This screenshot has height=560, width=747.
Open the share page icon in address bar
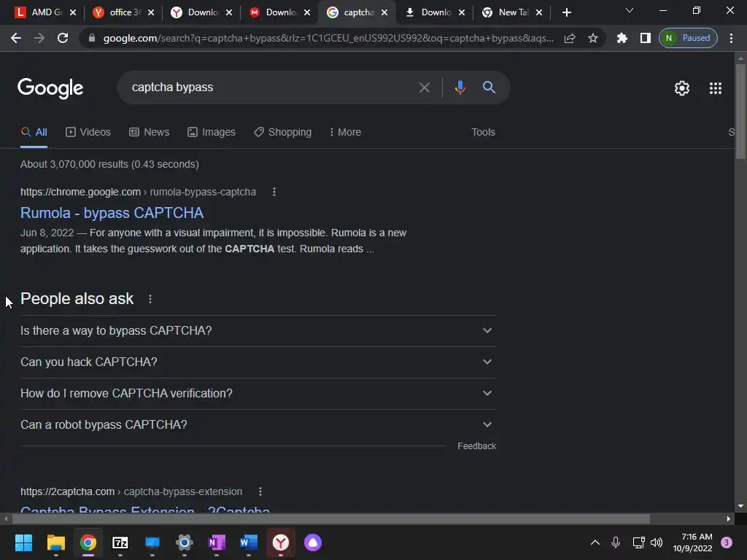[570, 38]
